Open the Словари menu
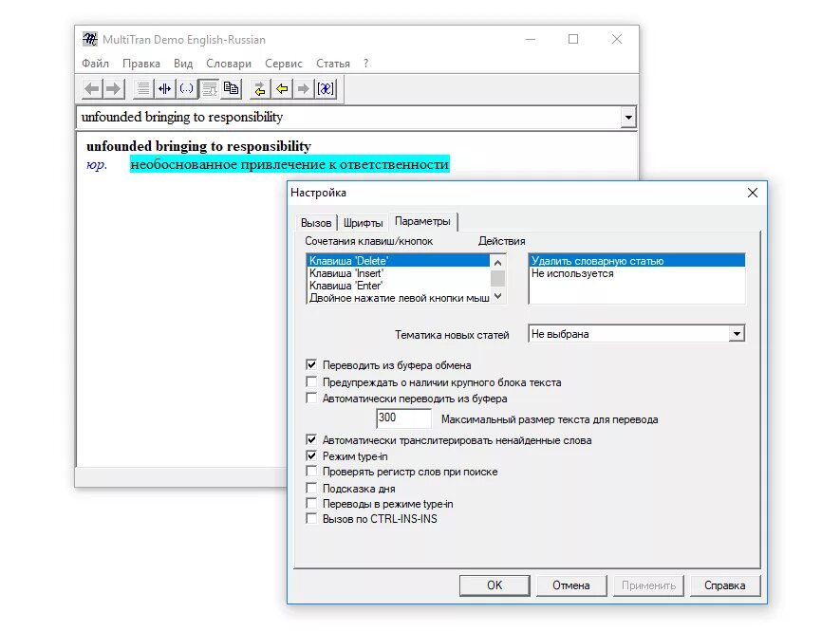Screen dimensions: 840x631 click(229, 64)
